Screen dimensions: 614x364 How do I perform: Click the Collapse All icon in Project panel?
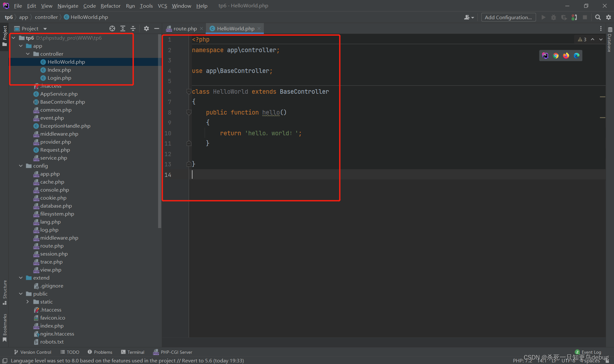tap(133, 28)
